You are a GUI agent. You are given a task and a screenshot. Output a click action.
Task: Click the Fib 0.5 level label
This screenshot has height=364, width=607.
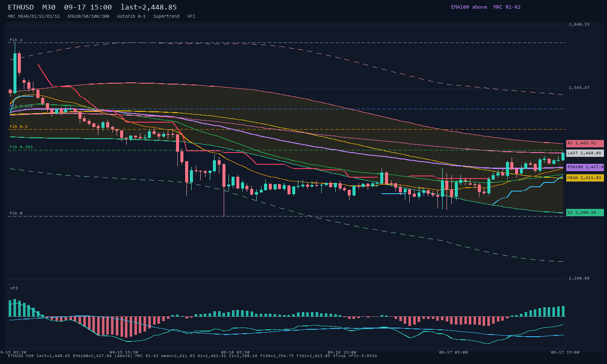19,127
